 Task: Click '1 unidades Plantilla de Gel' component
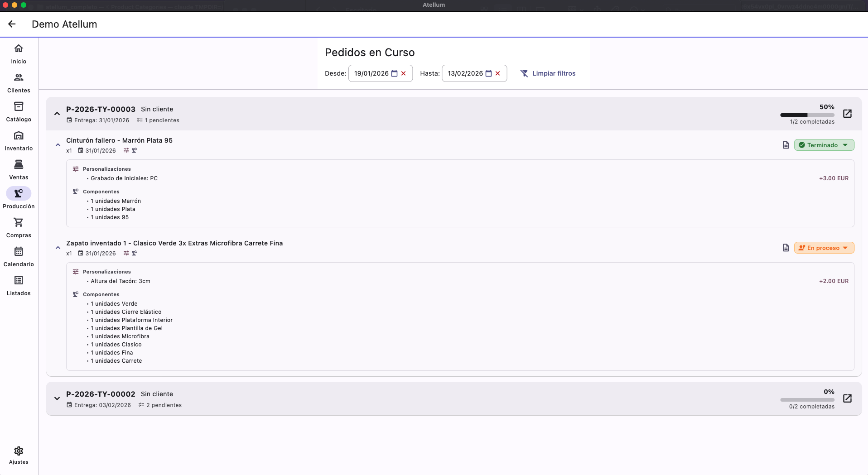(x=126, y=328)
